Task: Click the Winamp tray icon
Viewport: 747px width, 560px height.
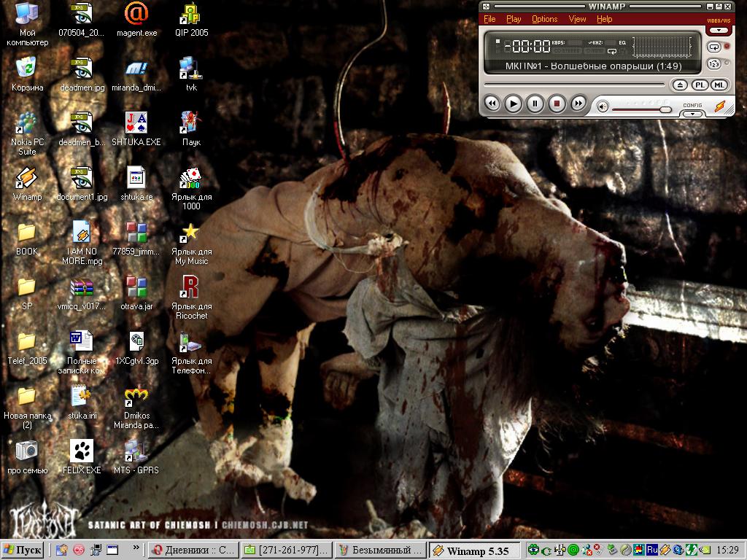Action: pos(665,551)
